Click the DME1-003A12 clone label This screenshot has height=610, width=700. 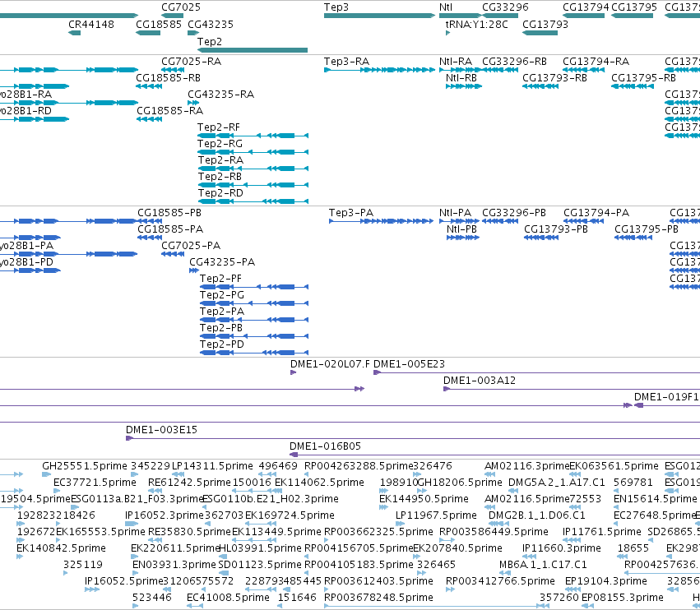[x=480, y=380]
